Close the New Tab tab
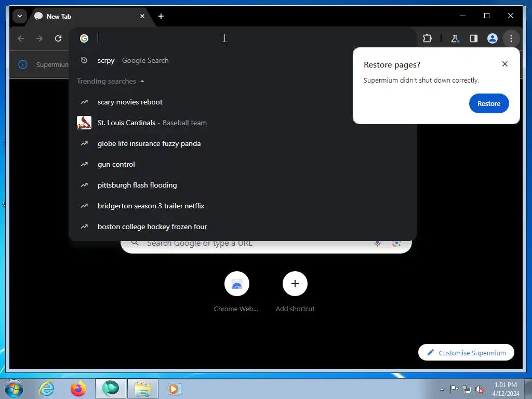 pyautogui.click(x=142, y=16)
